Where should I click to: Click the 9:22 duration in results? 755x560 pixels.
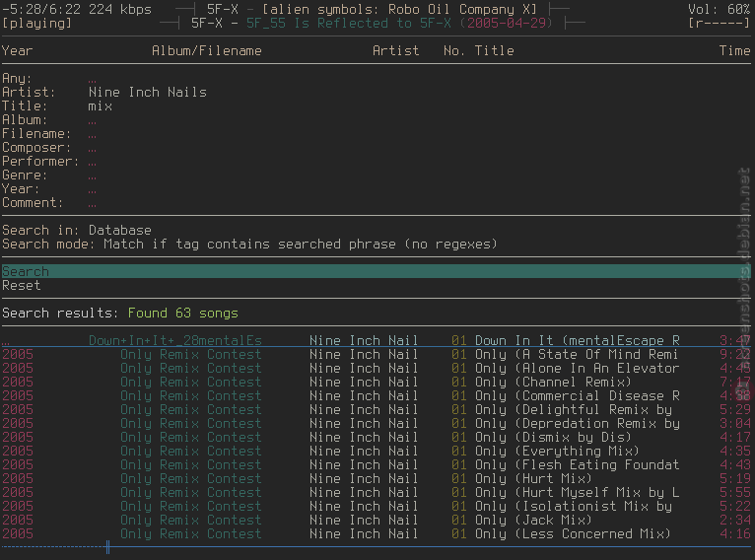tap(734, 354)
